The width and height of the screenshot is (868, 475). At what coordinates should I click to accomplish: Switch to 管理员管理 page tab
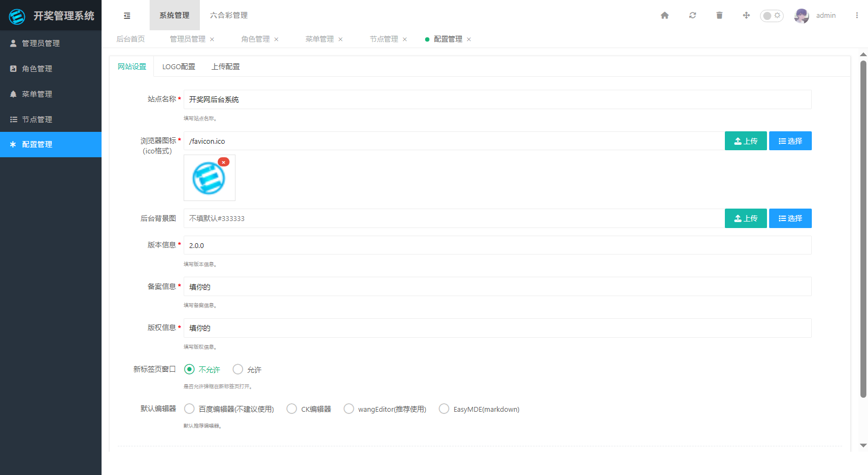pos(187,39)
